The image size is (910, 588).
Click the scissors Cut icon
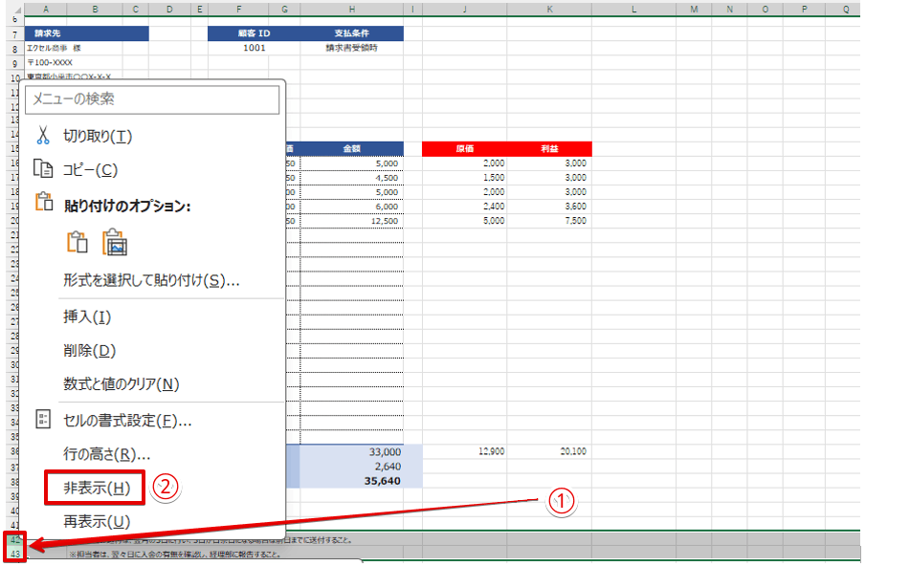pyautogui.click(x=42, y=136)
